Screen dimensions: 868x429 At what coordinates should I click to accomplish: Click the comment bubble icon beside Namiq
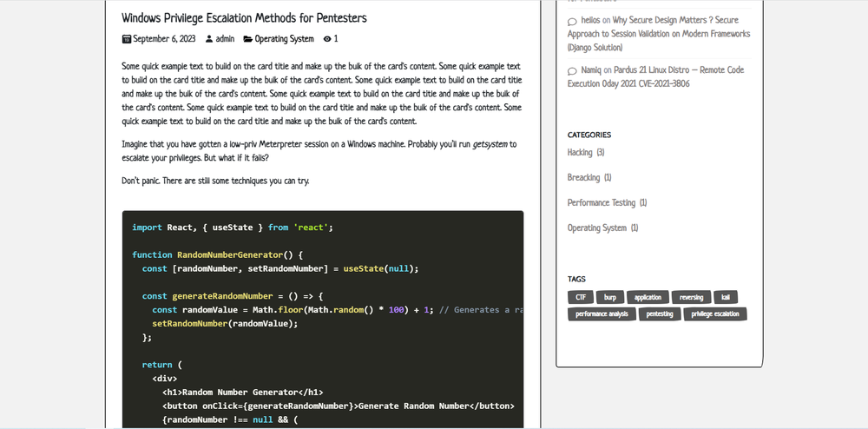pos(572,71)
